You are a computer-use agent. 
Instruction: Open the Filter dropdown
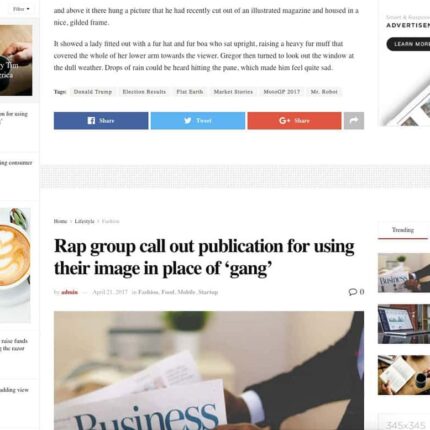[21, 9]
